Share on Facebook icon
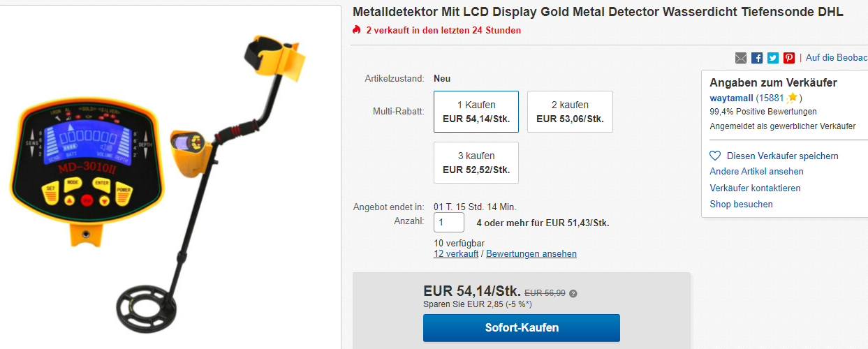The height and width of the screenshot is (349, 868). [757, 58]
